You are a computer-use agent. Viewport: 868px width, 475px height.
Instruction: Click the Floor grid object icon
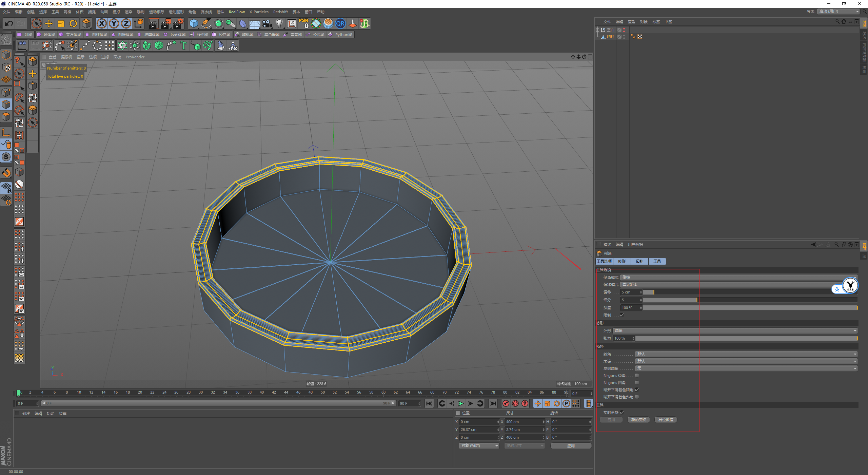(x=255, y=23)
